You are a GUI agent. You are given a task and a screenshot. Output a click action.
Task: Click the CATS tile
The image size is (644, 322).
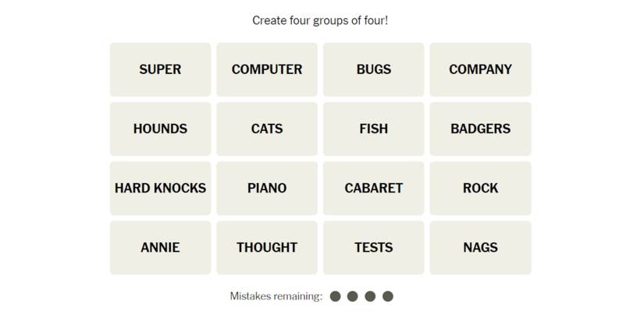coord(267,129)
